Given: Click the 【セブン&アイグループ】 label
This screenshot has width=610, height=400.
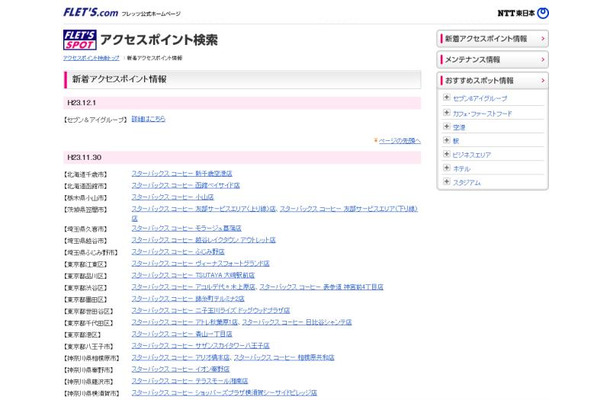Looking at the screenshot, I should 95,120.
